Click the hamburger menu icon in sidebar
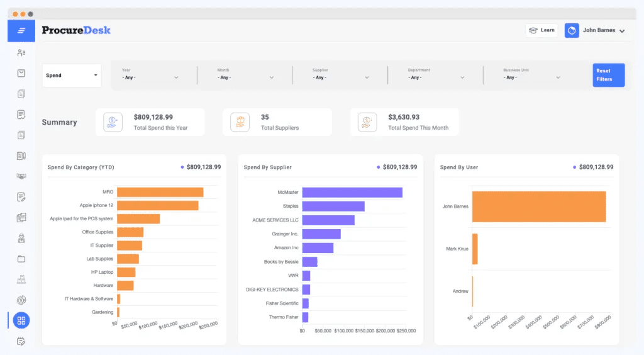Image resolution: width=644 pixels, height=355 pixels. click(21, 31)
